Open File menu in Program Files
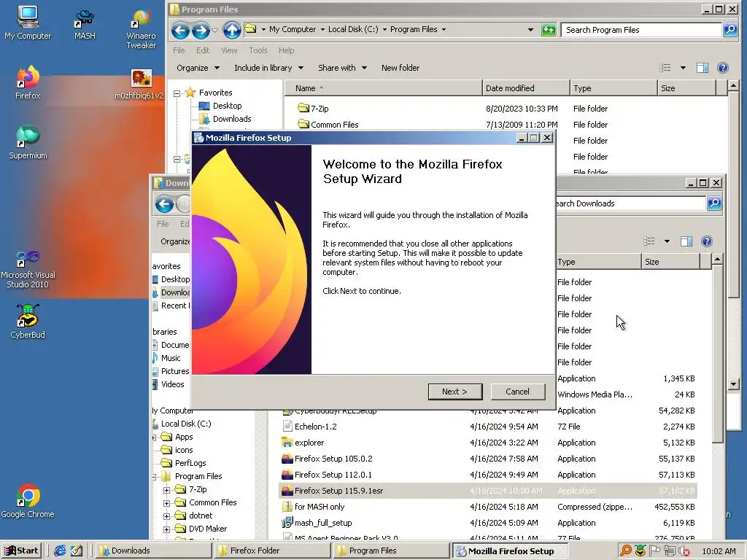Viewport: 747px width, 560px height. coord(179,50)
